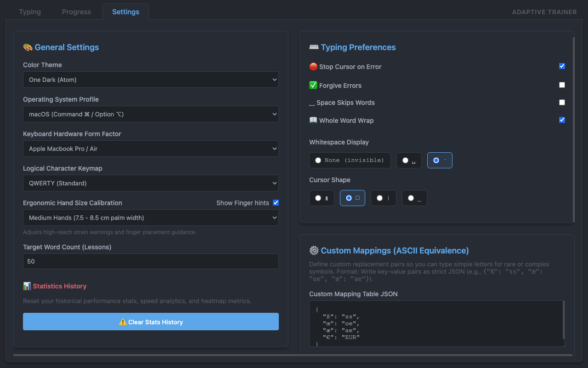Click the open book icon on Whole Word Wrap
This screenshot has height=368, width=588.
click(x=313, y=121)
